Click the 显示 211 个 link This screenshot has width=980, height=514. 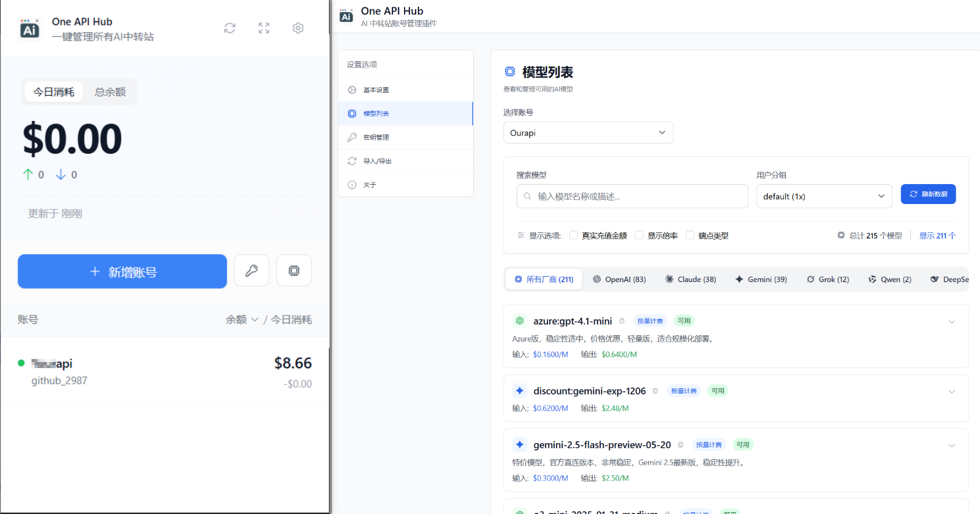tap(937, 236)
